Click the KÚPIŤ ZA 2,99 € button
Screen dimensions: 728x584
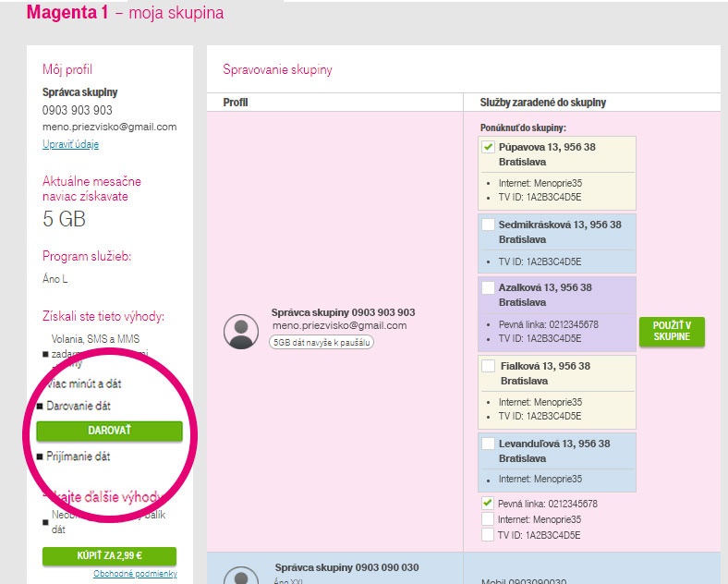[110, 555]
